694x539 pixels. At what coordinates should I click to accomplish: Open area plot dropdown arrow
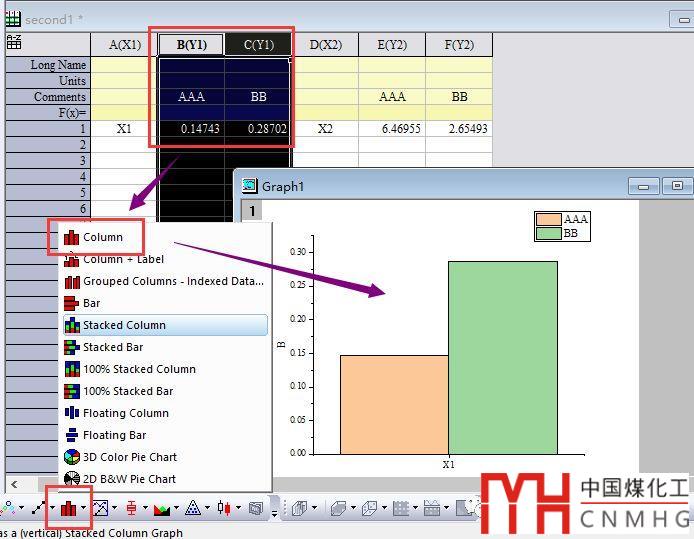177,508
